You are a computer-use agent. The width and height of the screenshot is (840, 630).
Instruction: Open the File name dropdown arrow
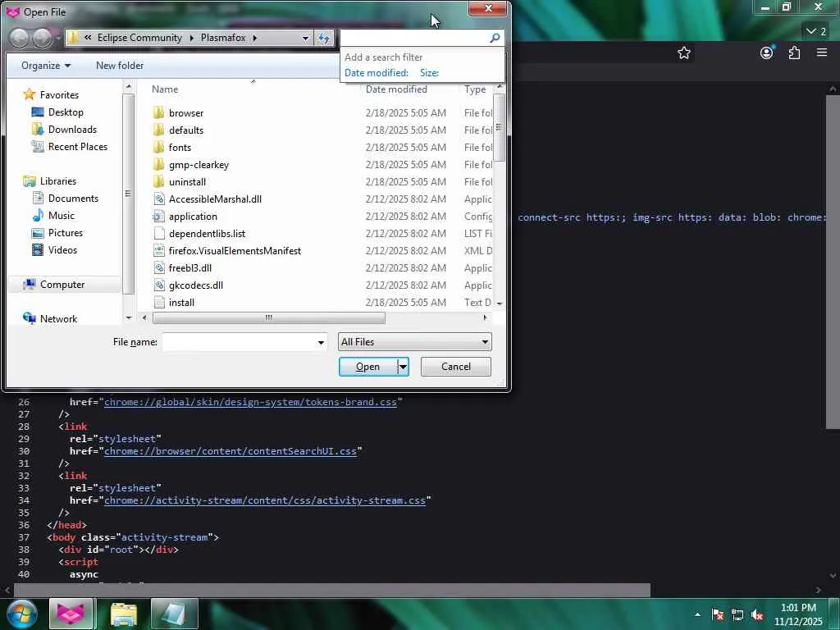coord(321,342)
